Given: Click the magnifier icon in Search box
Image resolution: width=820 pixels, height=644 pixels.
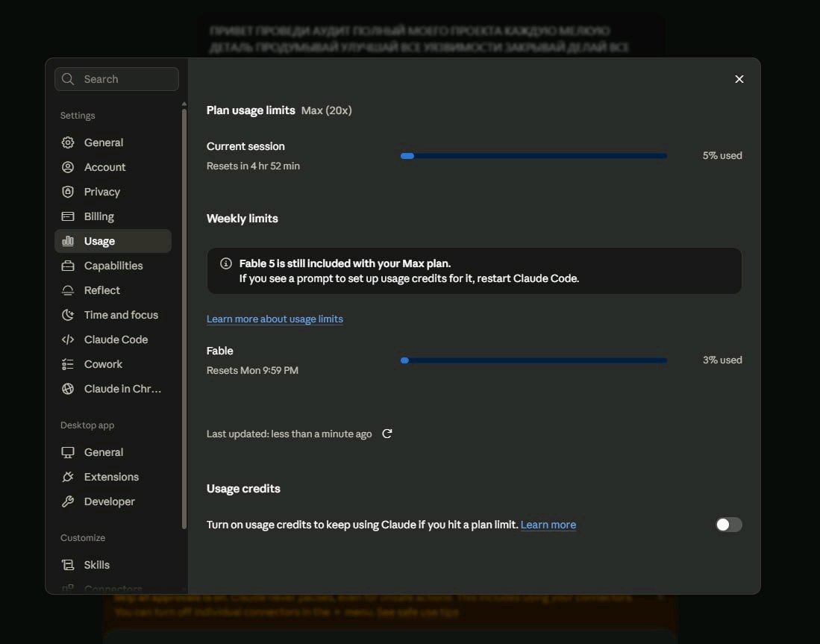Looking at the screenshot, I should click(68, 79).
